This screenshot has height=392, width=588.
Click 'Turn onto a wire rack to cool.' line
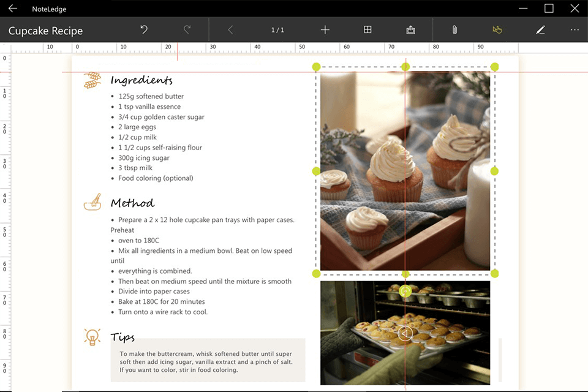tap(163, 312)
